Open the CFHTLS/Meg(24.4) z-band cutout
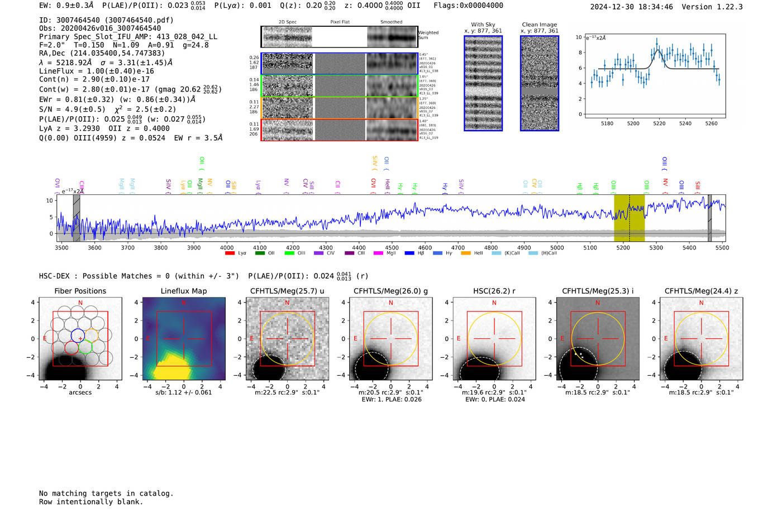Viewport: 782px width, 532px height. (x=702, y=339)
